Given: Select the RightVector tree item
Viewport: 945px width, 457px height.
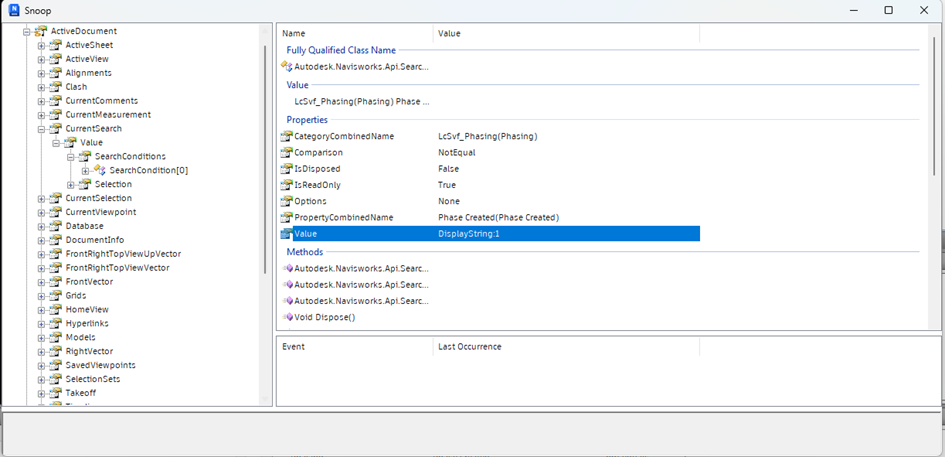Looking at the screenshot, I should [x=89, y=351].
